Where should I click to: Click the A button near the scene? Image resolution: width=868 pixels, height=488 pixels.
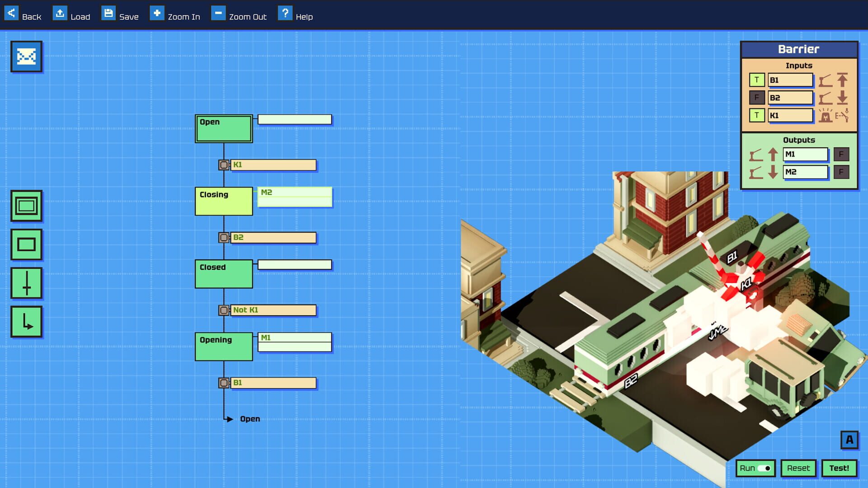849,440
